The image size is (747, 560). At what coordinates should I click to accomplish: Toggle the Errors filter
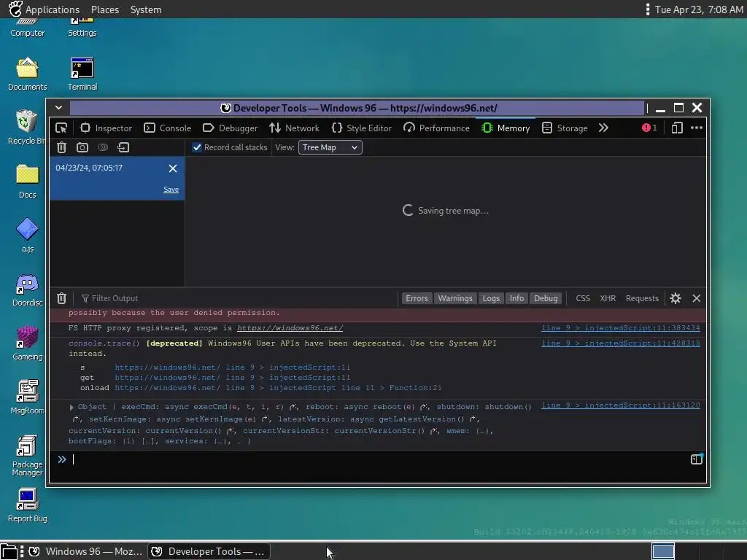pyautogui.click(x=417, y=298)
